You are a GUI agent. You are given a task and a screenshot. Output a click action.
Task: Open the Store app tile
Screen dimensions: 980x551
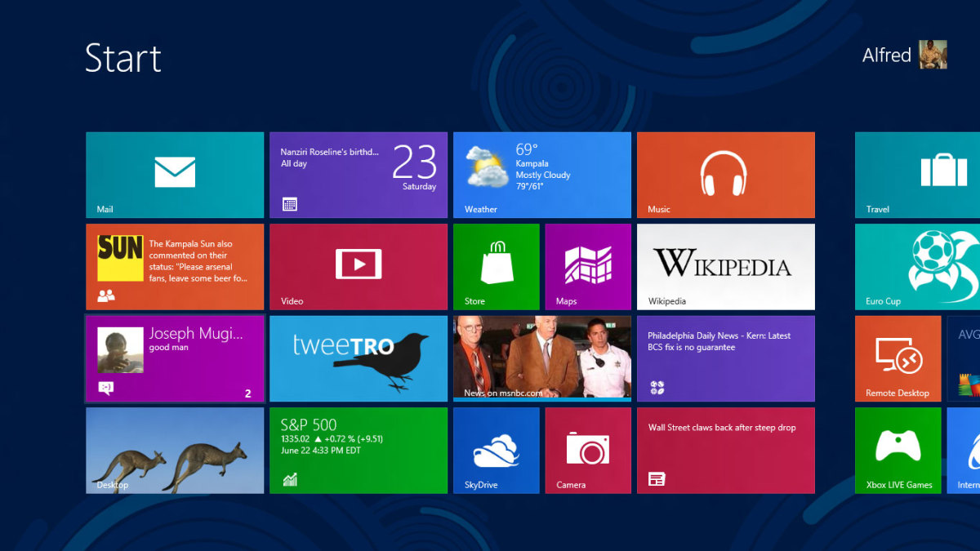point(496,266)
